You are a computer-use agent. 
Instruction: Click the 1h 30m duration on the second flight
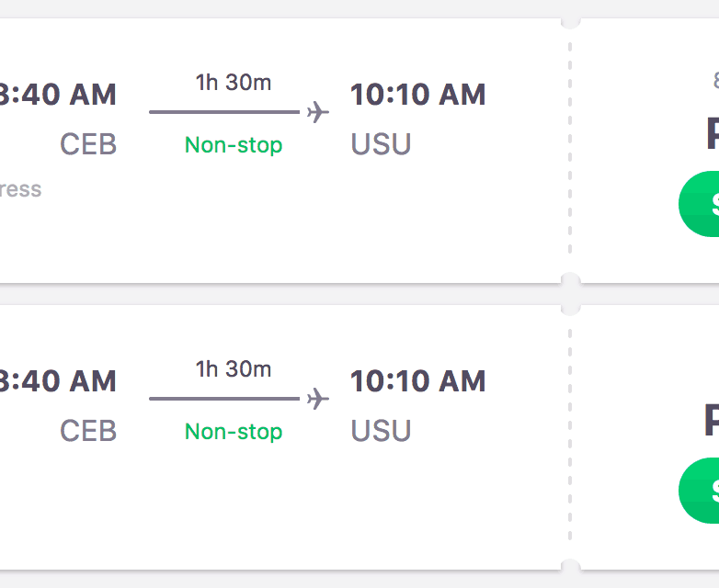coord(234,369)
